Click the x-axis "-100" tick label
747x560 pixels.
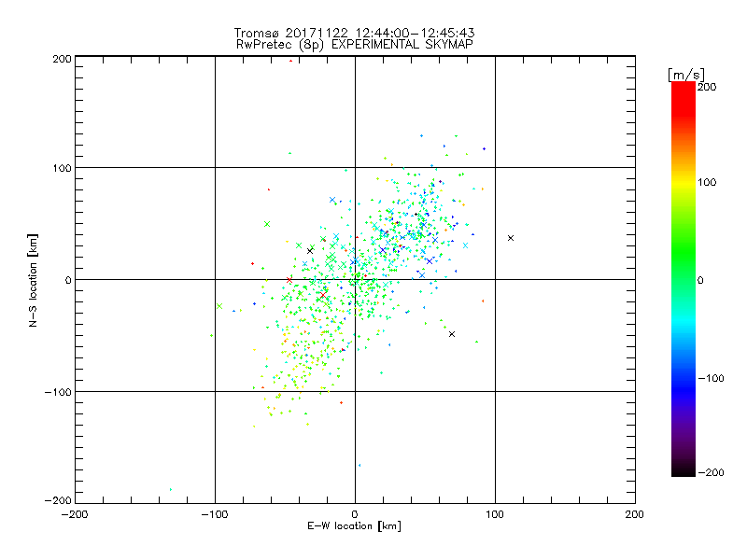[x=215, y=514]
